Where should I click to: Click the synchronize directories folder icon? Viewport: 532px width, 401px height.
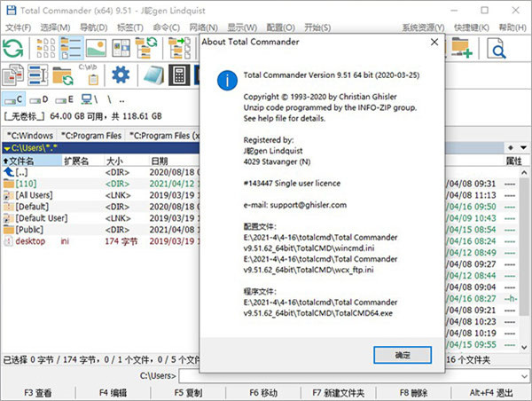pos(63,75)
